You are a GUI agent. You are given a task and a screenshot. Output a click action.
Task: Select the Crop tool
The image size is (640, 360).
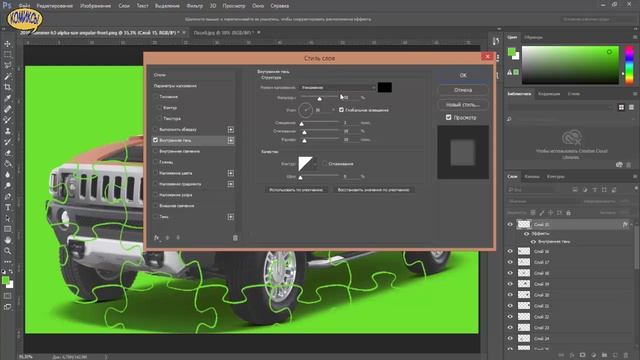7,87
